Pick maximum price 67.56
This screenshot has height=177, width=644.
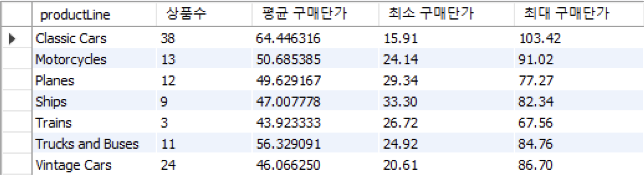[579, 122]
